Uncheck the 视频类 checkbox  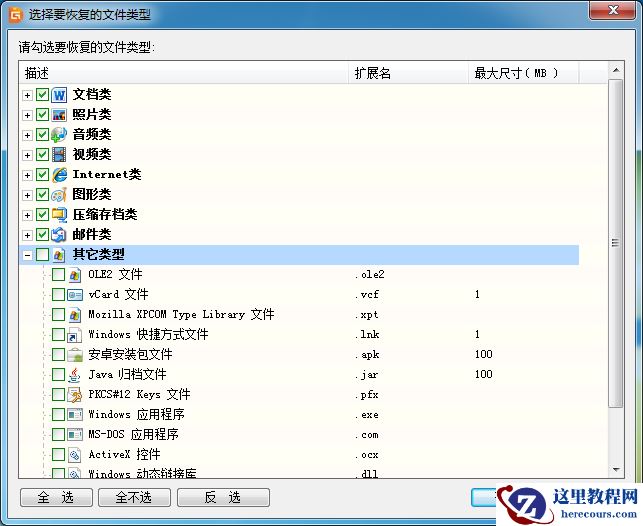pos(42,155)
